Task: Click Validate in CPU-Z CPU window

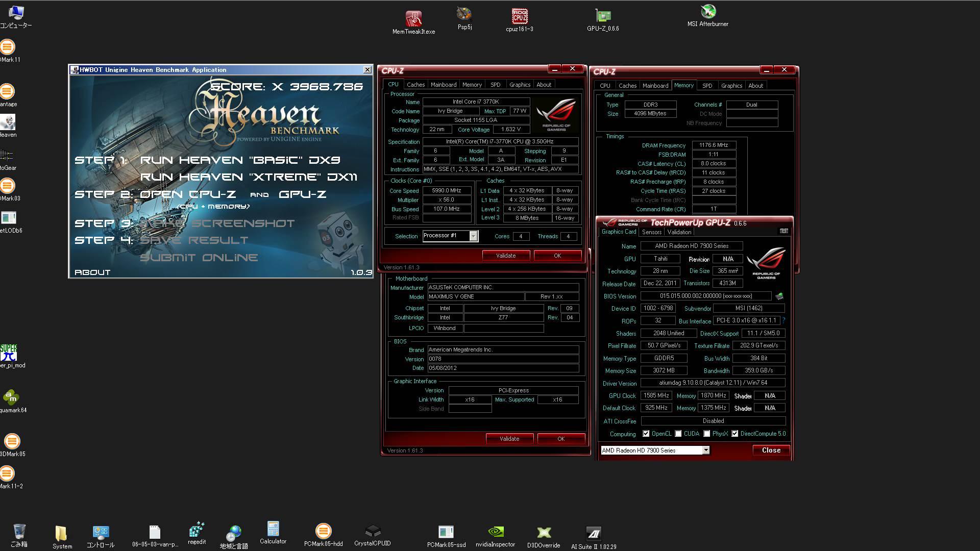Action: click(x=506, y=256)
